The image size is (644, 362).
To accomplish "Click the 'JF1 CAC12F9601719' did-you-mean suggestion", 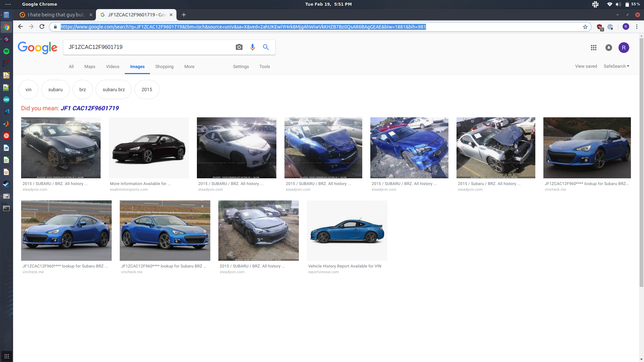I will pyautogui.click(x=90, y=108).
